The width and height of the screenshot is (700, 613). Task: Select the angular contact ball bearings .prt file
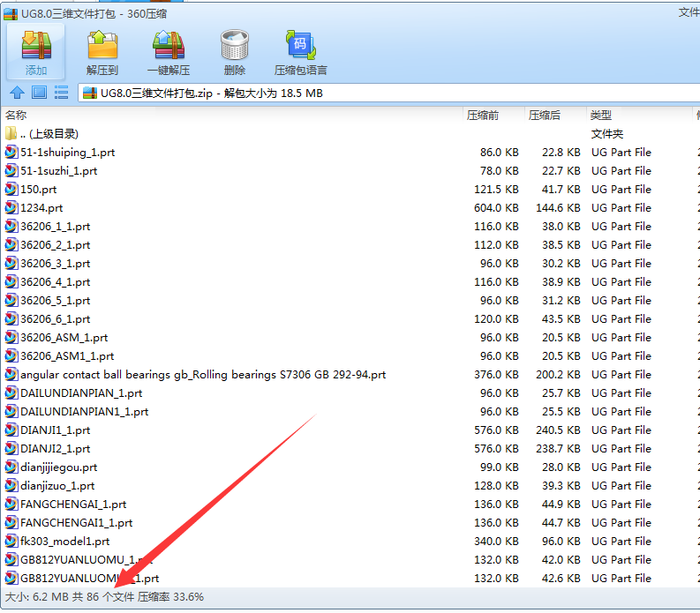coord(203,374)
